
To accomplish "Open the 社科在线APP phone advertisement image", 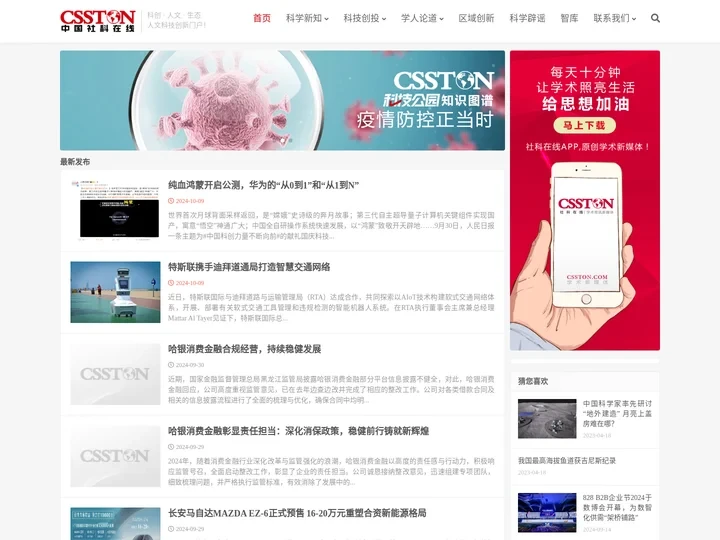I will coord(585,200).
